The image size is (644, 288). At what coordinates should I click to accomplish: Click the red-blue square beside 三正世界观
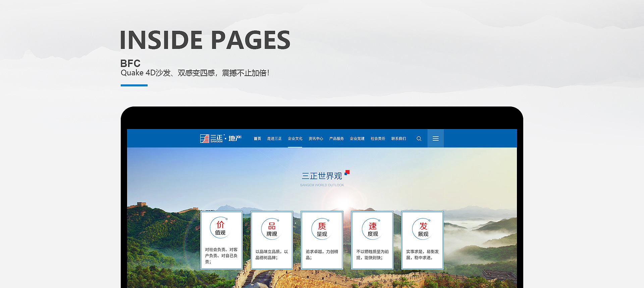pos(347,172)
